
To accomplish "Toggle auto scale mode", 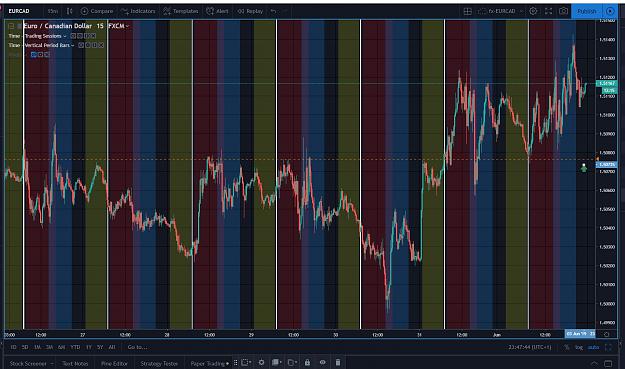I will 593,347.
